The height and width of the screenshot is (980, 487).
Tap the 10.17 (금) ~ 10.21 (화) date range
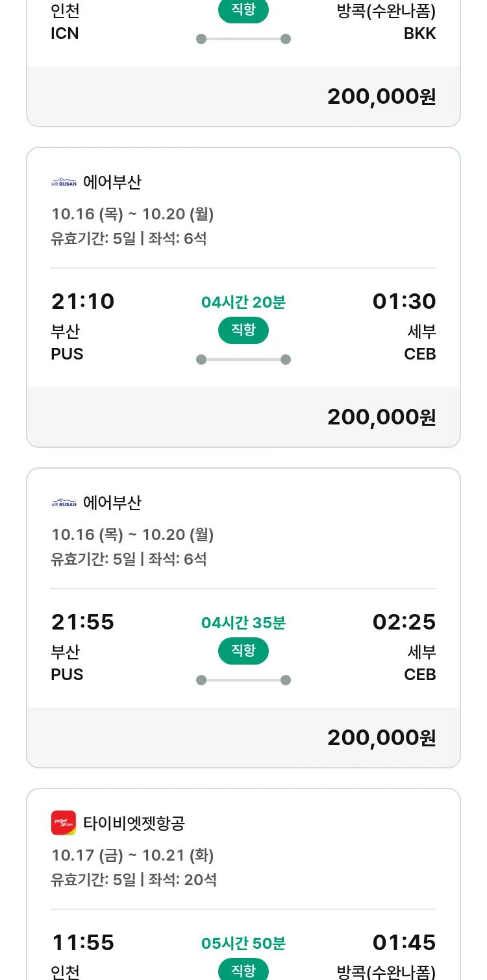point(132,855)
